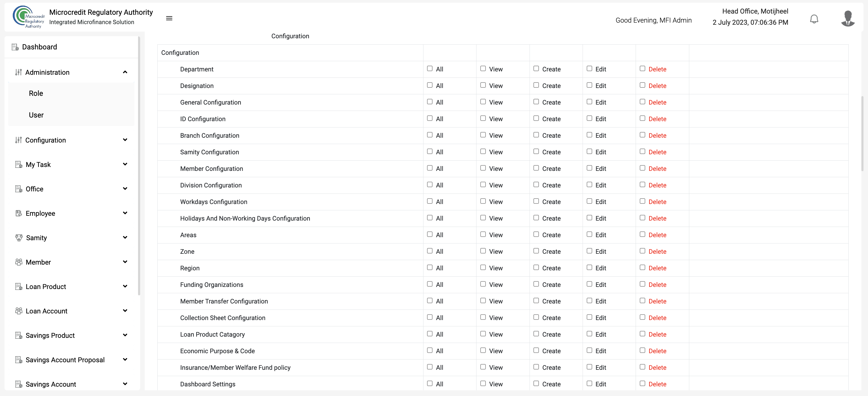The height and width of the screenshot is (396, 868).
Task: Expand the Samity chevron
Action: [125, 237]
